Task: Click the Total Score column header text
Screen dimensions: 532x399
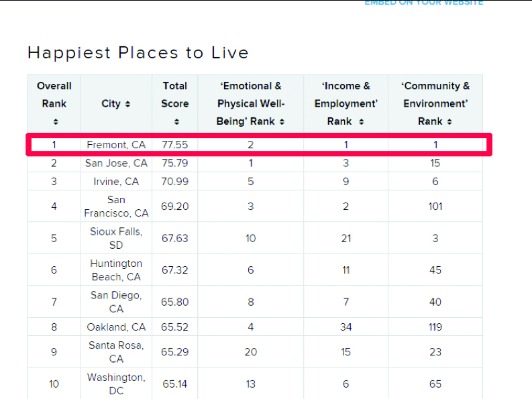Action: 174,95
